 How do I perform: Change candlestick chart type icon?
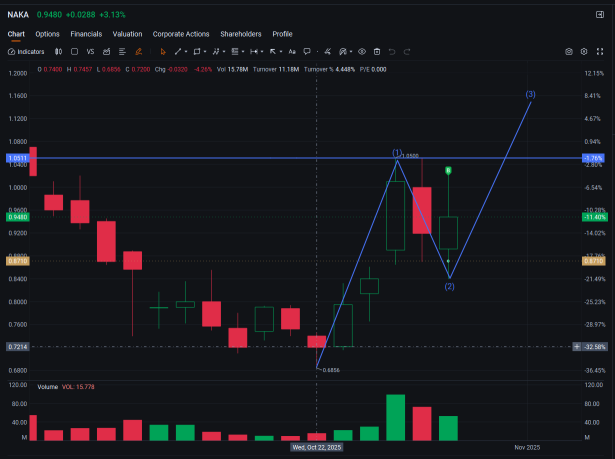(x=58, y=52)
